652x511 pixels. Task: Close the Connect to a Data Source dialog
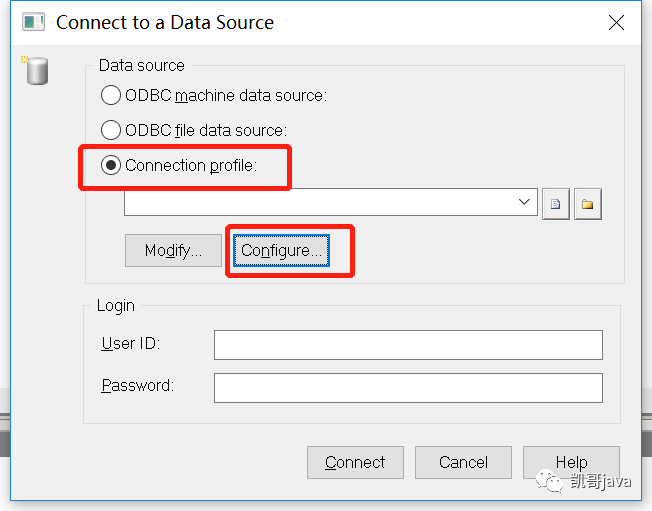616,22
